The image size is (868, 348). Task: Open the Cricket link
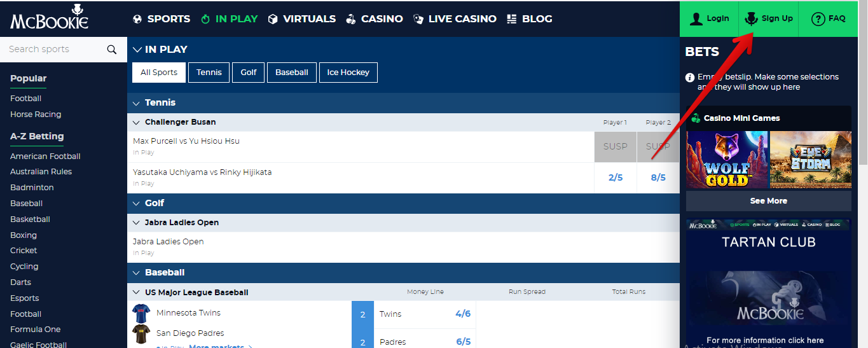(x=24, y=251)
